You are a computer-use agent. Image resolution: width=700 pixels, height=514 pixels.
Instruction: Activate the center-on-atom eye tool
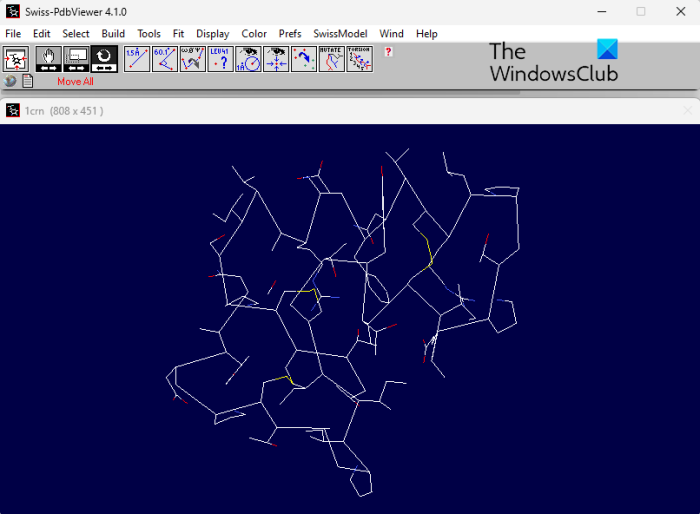coord(276,59)
